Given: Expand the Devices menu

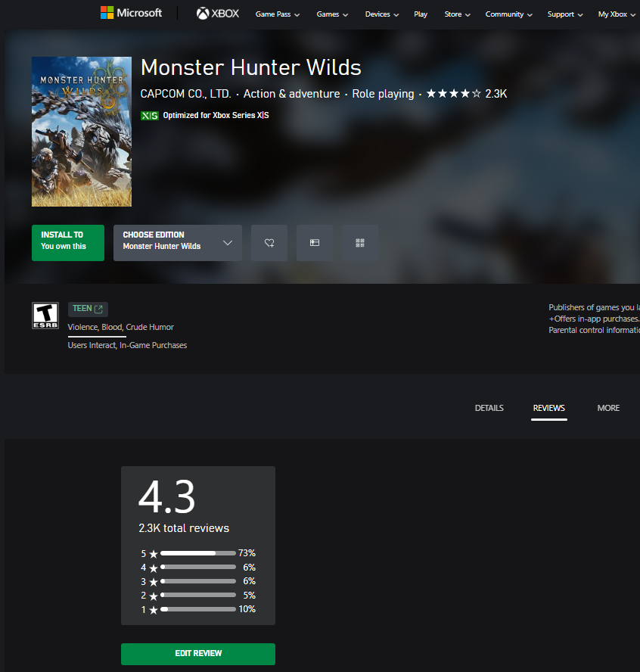Looking at the screenshot, I should pos(382,14).
